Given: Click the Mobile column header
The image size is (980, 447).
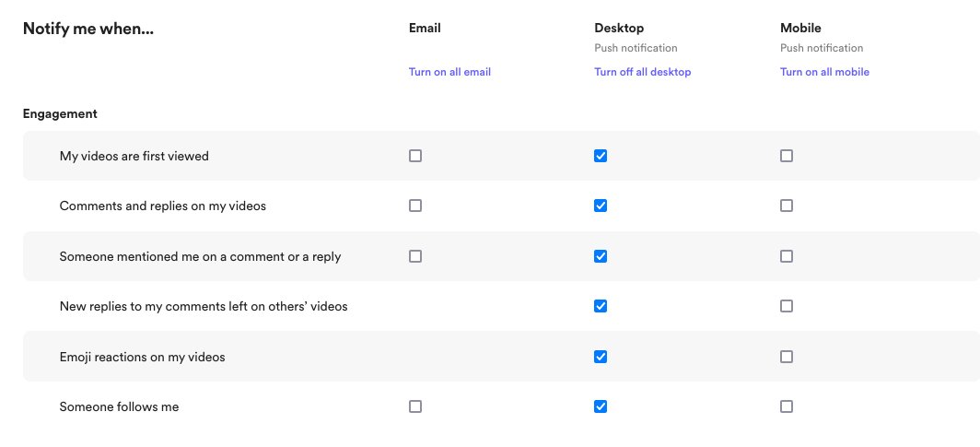Looking at the screenshot, I should pos(800,29).
